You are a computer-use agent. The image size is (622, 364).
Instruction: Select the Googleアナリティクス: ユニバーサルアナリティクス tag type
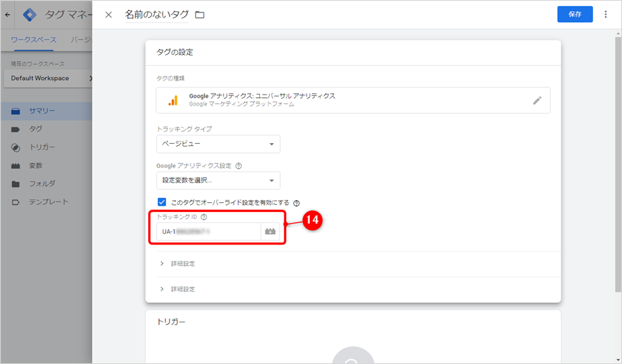(x=353, y=100)
